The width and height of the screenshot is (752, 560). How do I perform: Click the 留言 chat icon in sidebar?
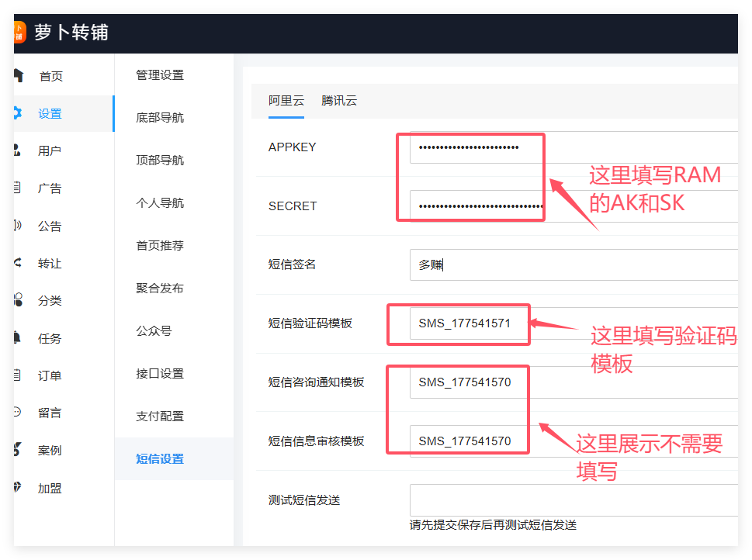point(18,412)
